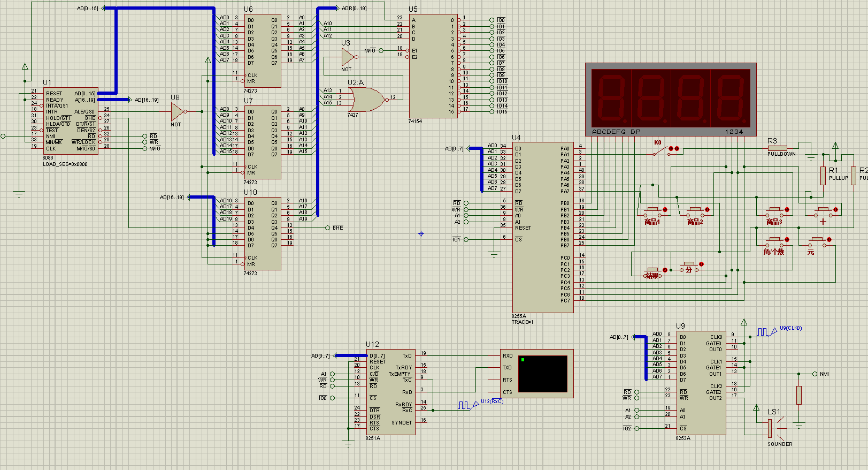Select the U9 8253A timer chip
Screen dimensions: 868x470
(702, 383)
